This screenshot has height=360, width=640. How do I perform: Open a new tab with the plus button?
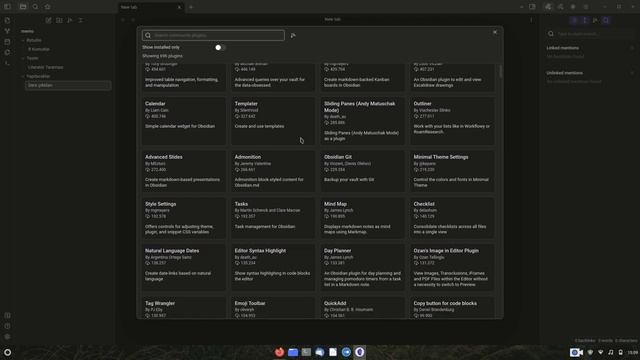[191, 7]
